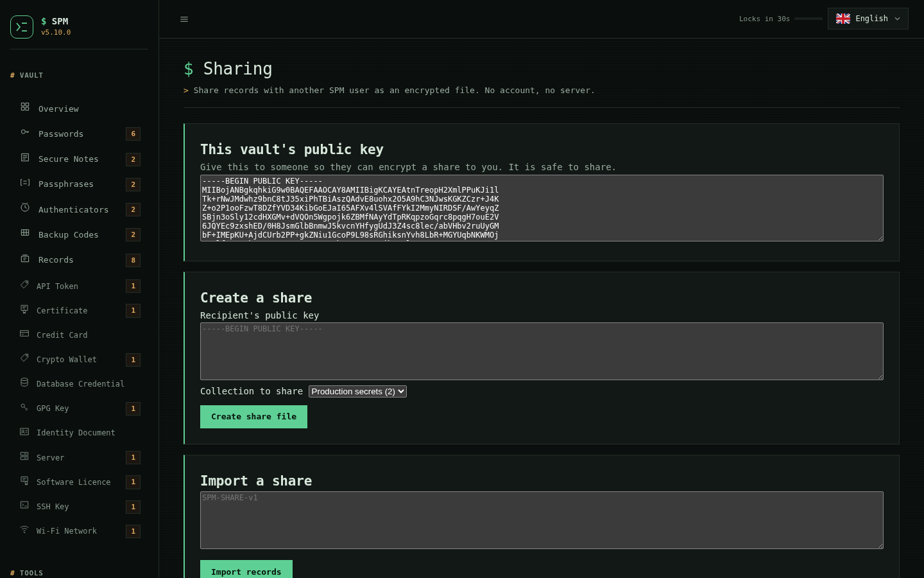
Task: Click the Backup Codes table icon
Action: pos(25,232)
